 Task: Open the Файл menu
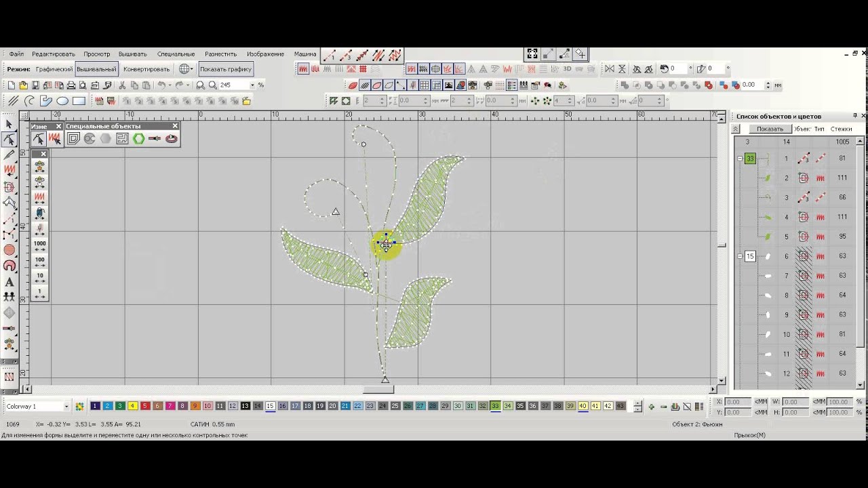click(17, 54)
